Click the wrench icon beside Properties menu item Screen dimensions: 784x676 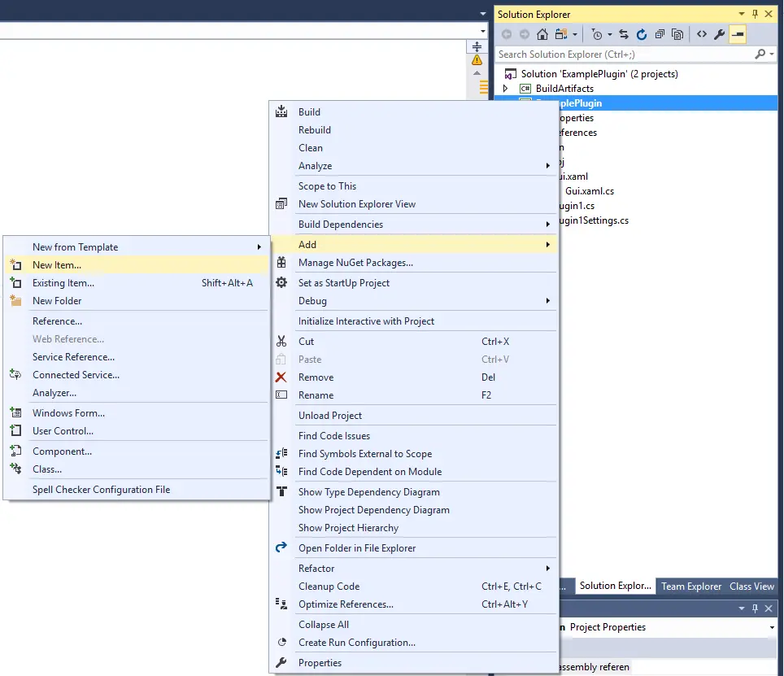click(281, 662)
